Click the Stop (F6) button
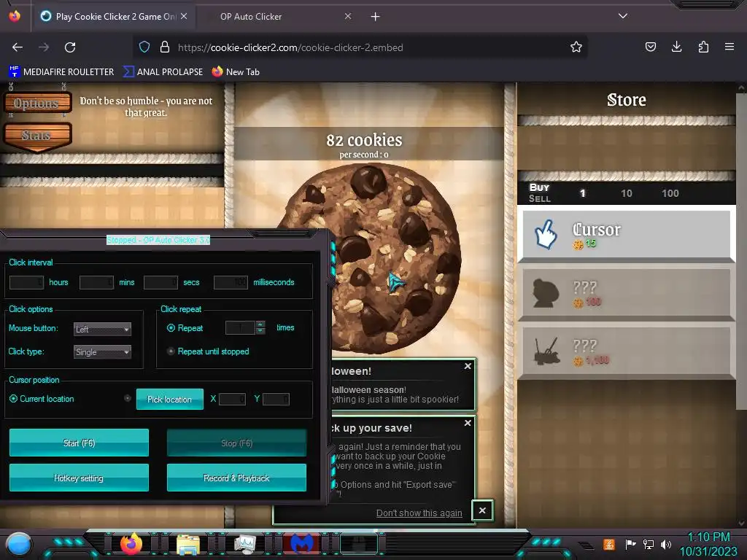The image size is (747, 560). point(237,443)
